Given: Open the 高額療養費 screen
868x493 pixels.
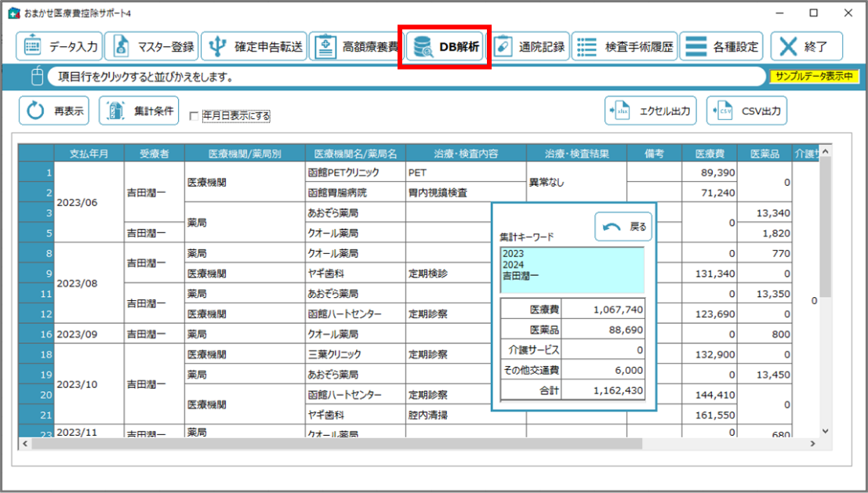Looking at the screenshot, I should pos(357,46).
